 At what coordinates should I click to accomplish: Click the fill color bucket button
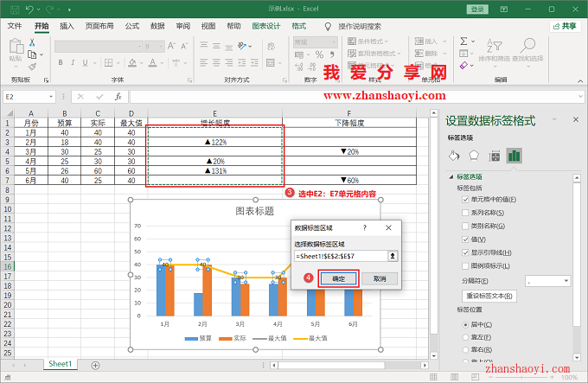coord(132,62)
